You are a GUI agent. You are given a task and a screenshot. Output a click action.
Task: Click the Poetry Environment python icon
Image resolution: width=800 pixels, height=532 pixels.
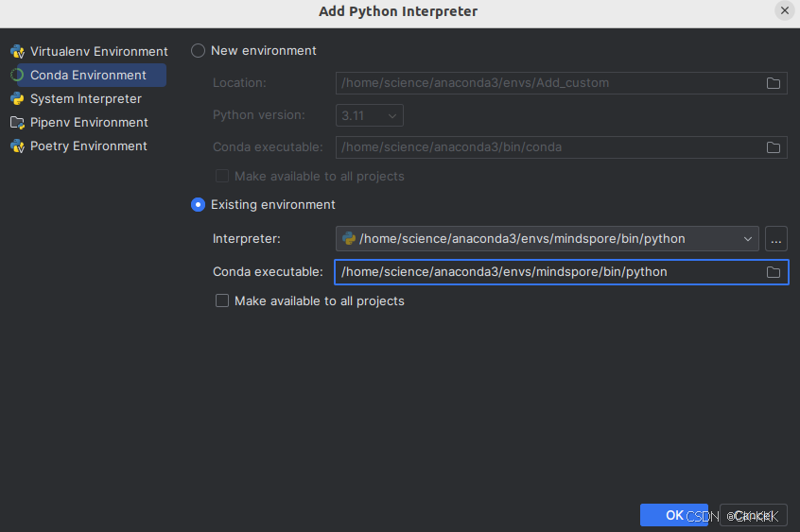coord(17,146)
